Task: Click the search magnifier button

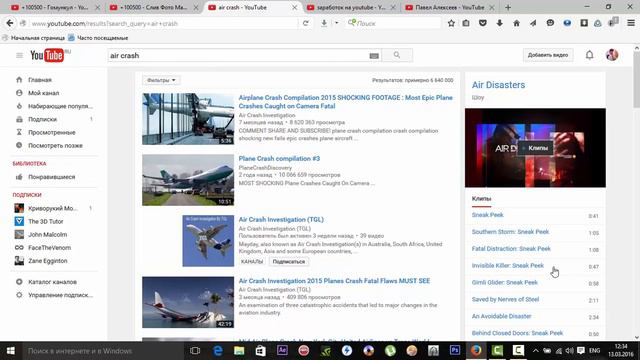Action: 397,55
